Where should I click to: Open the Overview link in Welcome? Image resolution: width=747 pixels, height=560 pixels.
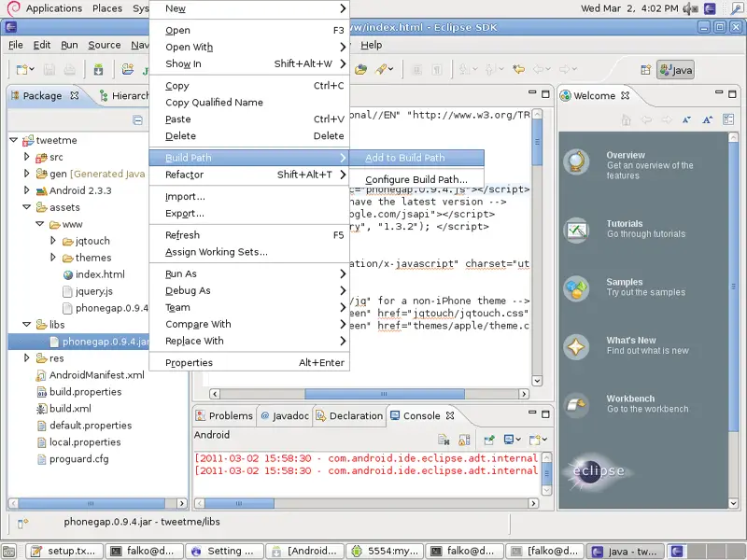[x=626, y=155]
